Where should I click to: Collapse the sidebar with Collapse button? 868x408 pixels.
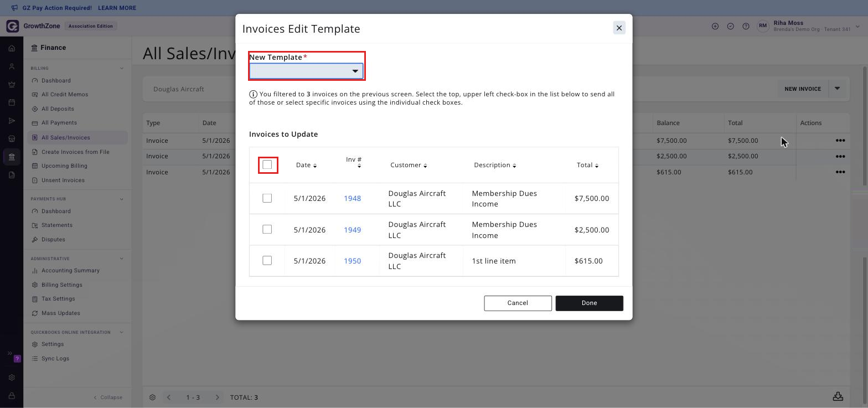coord(108,397)
